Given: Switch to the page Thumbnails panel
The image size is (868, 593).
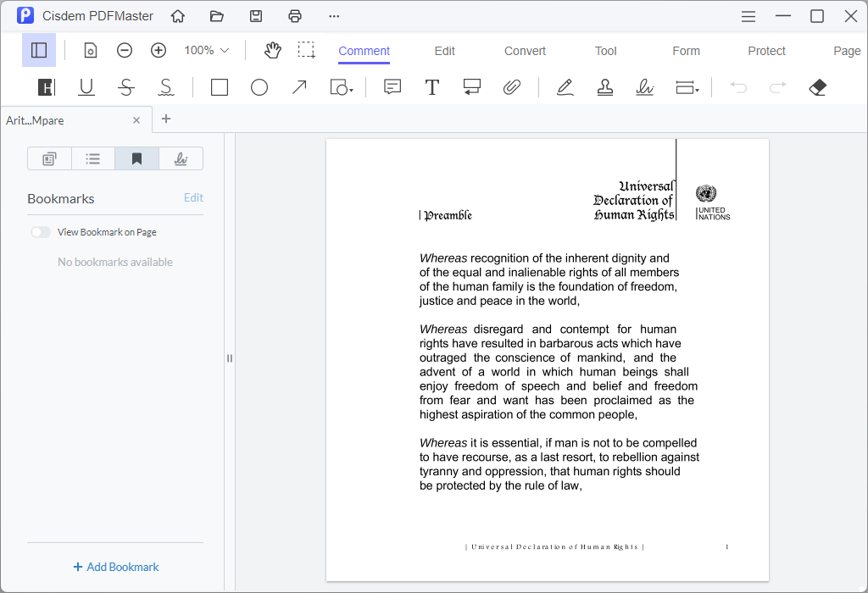Looking at the screenshot, I should (49, 158).
